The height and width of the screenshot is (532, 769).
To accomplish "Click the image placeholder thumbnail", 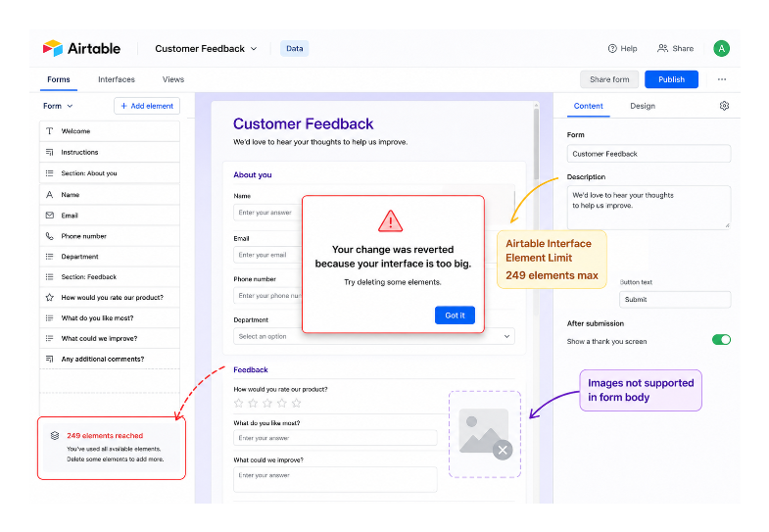I will pyautogui.click(x=483, y=430).
